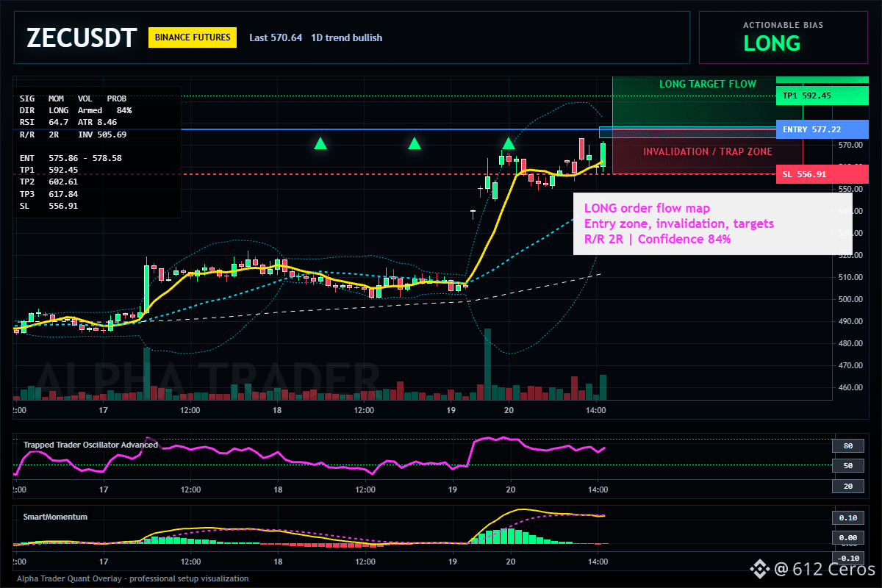The height and width of the screenshot is (588, 882).
Task: Click the 500.00 price axis label
Action: click(x=851, y=300)
